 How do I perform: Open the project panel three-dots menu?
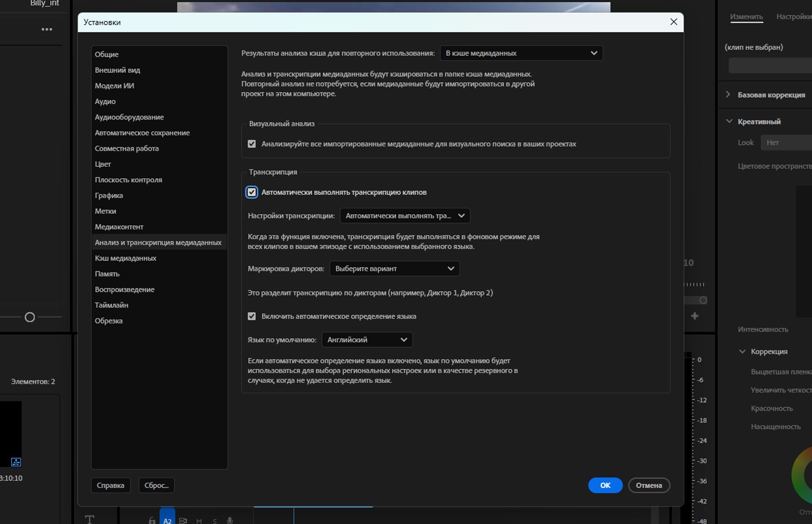tap(47, 29)
